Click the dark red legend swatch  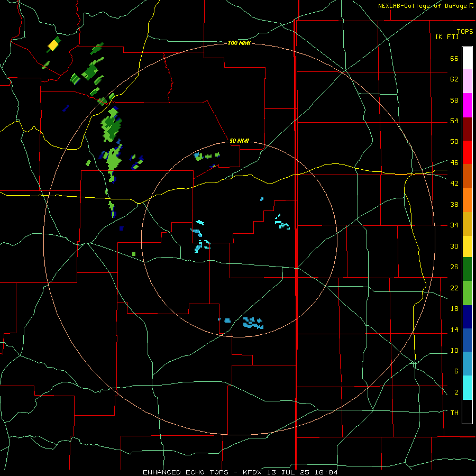[x=467, y=129]
